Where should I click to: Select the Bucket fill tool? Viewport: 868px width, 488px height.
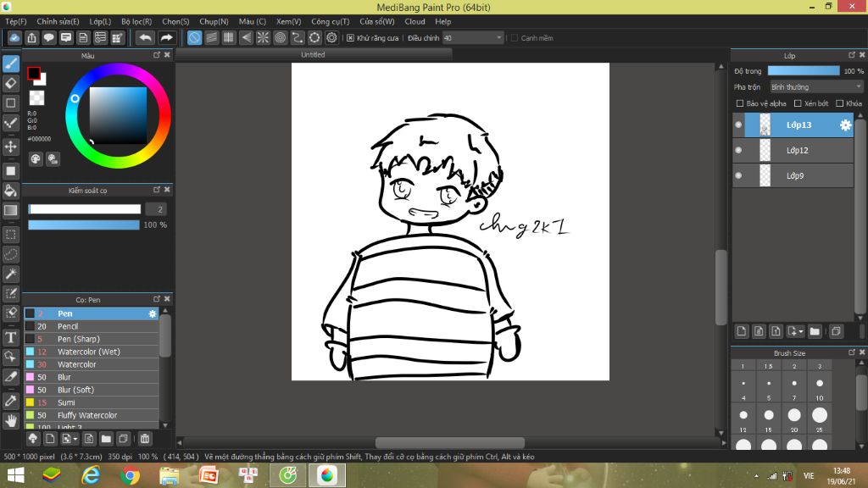tap(10, 191)
